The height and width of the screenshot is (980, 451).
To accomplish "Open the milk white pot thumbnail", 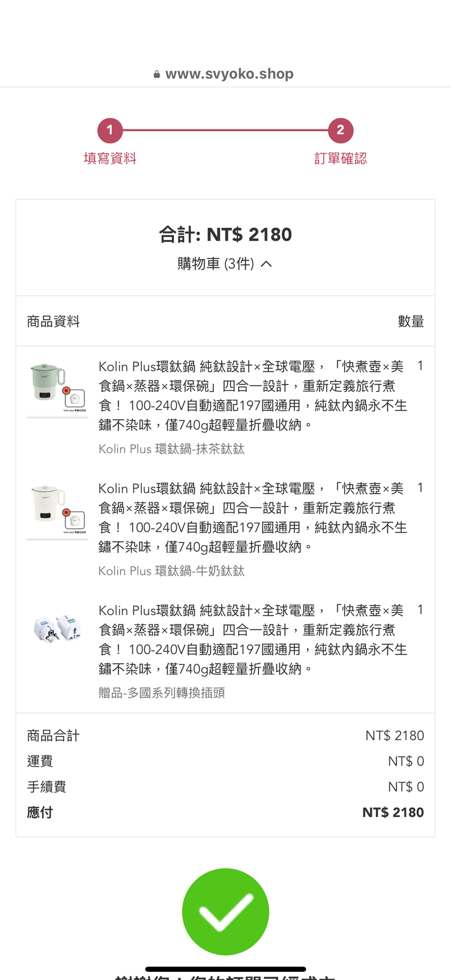I will click(57, 510).
